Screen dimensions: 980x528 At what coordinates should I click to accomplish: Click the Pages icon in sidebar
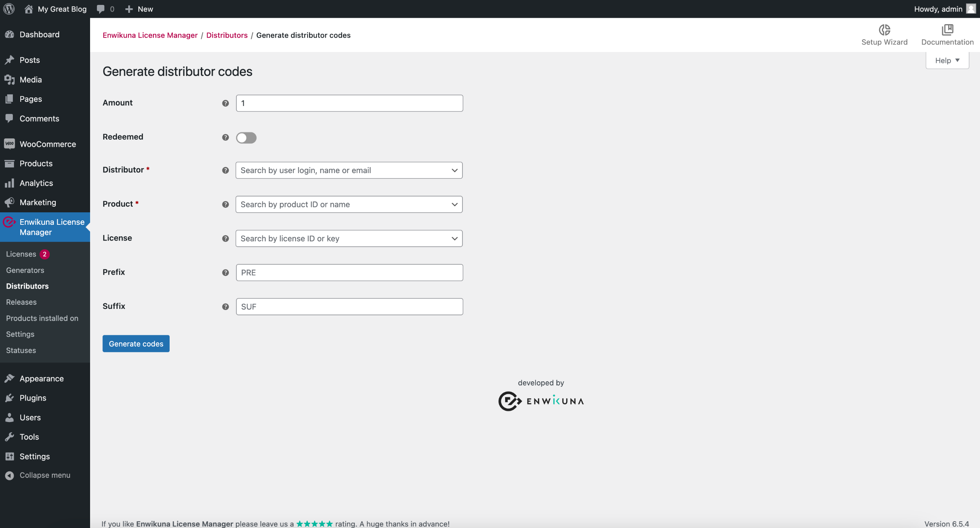tap(9, 99)
